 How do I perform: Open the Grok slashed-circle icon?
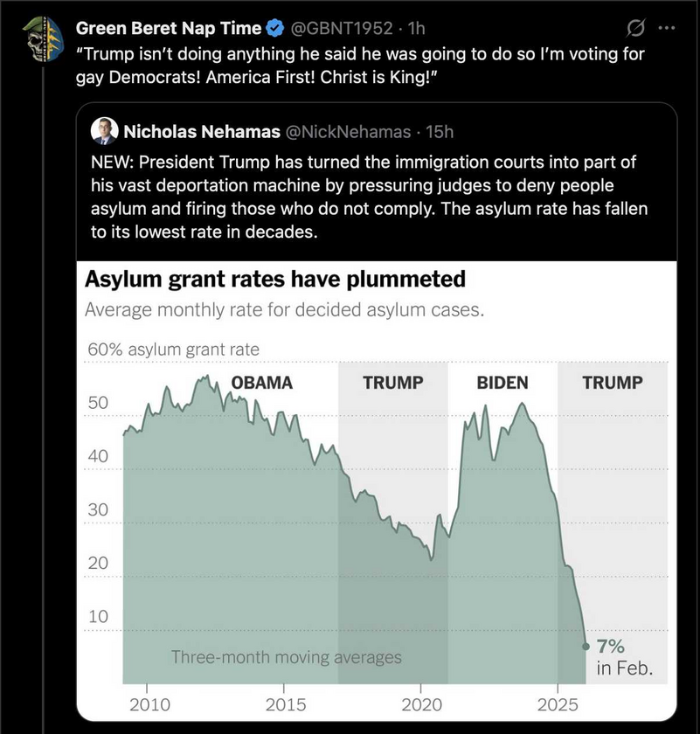click(x=636, y=28)
